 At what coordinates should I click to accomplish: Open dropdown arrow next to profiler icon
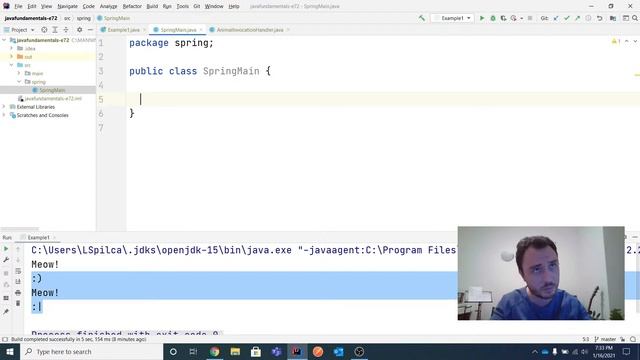[x=521, y=18]
